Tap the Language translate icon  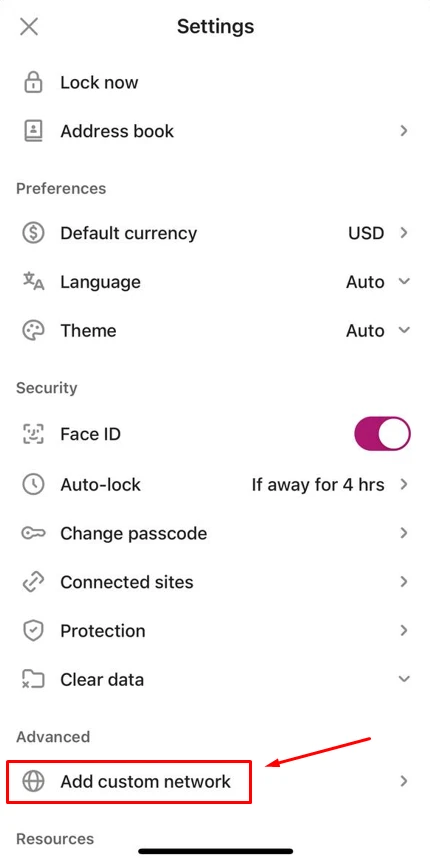[x=33, y=282]
